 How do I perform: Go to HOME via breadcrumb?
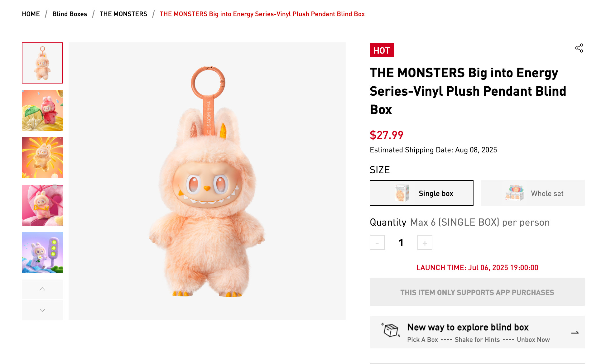(x=31, y=14)
